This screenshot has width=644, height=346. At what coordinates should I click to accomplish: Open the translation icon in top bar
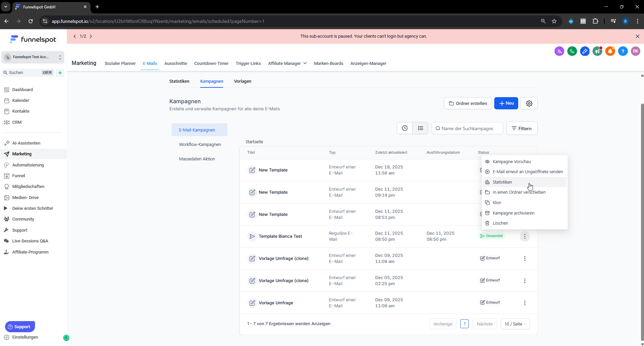[559, 51]
